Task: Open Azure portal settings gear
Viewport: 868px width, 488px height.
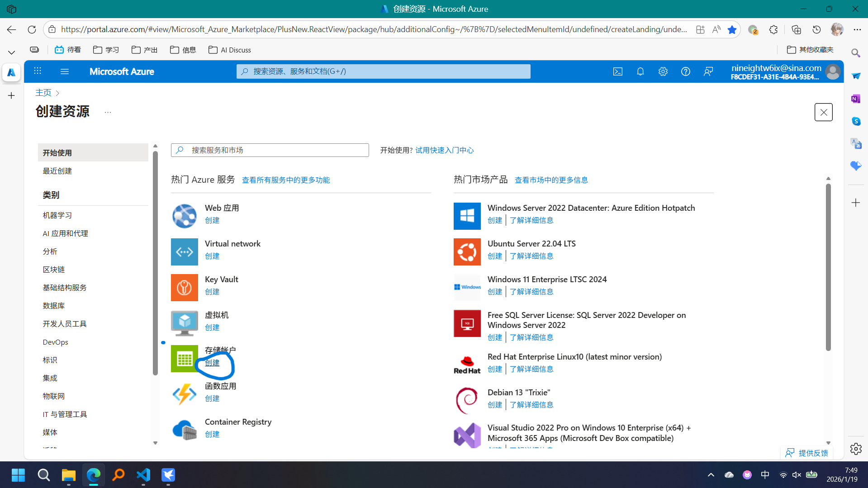Action: coord(663,71)
